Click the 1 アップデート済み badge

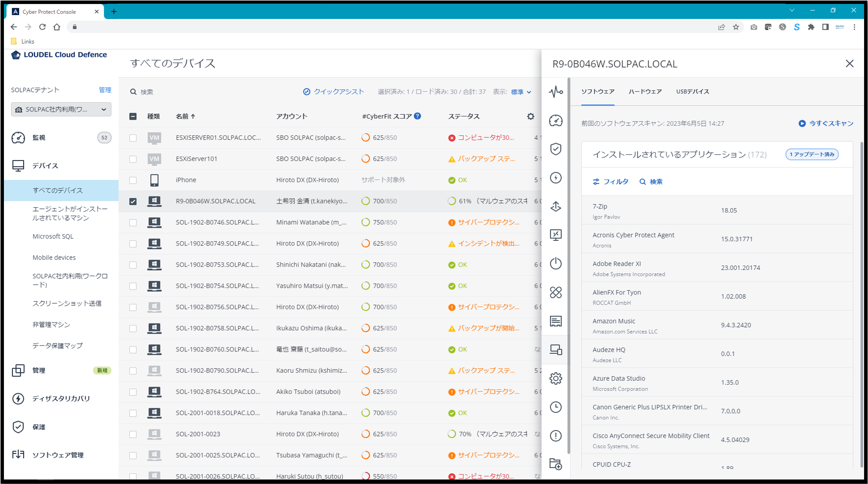point(812,155)
